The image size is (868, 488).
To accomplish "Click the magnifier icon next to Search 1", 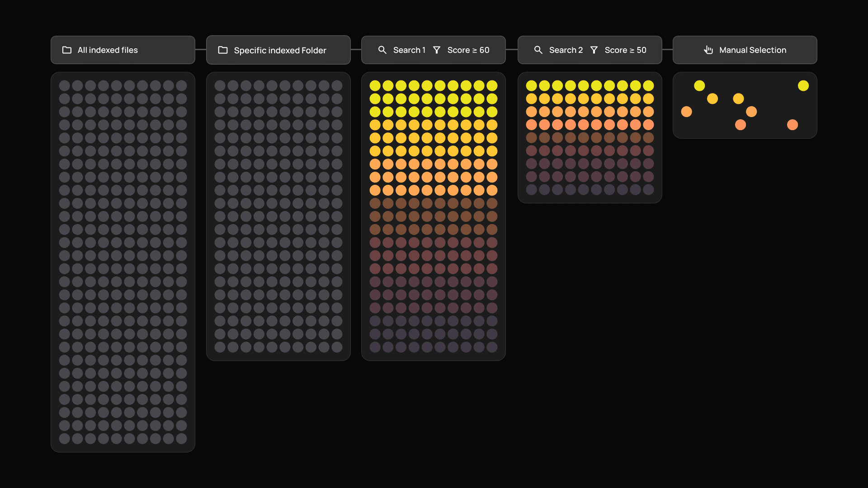I will (382, 50).
